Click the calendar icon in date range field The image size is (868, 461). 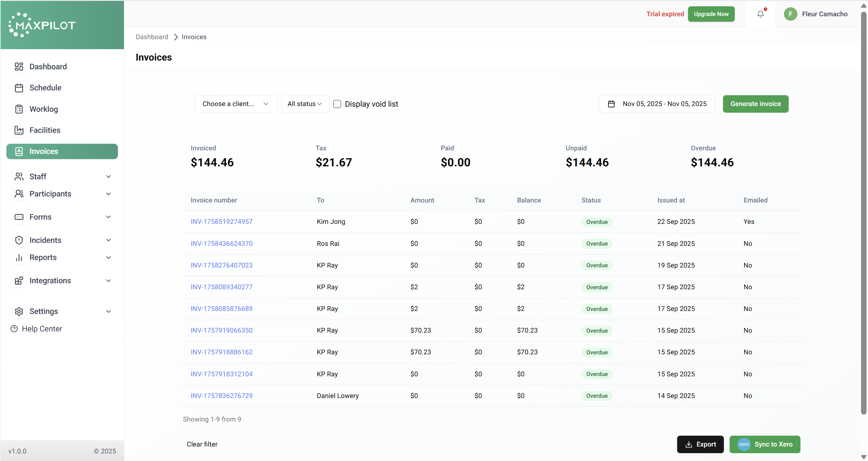[x=611, y=104]
